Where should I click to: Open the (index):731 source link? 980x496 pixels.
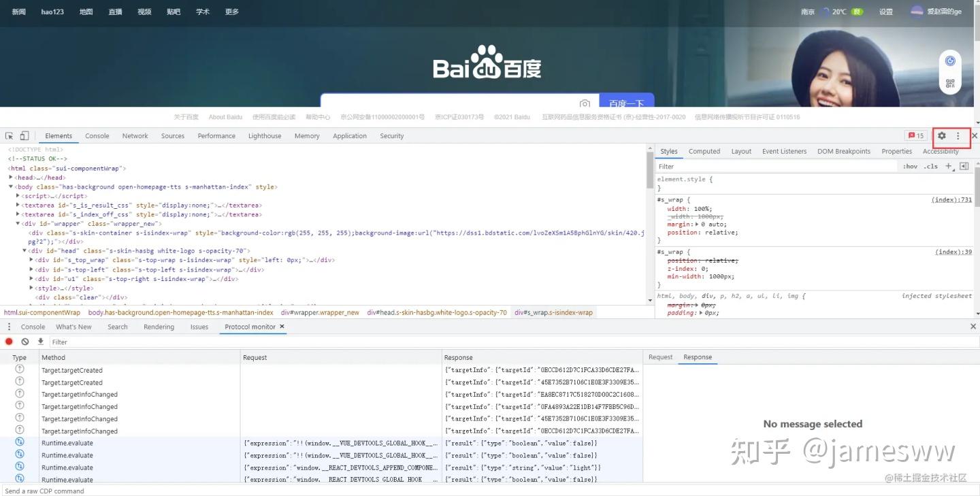coord(952,200)
